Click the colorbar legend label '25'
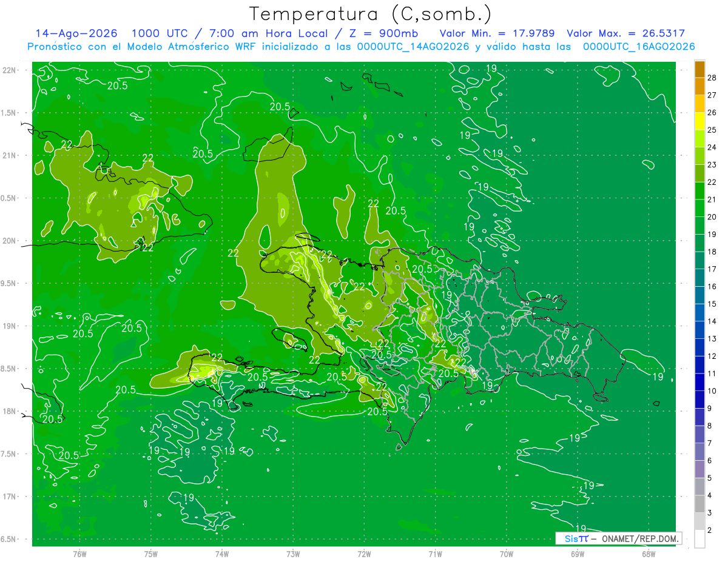 point(712,130)
